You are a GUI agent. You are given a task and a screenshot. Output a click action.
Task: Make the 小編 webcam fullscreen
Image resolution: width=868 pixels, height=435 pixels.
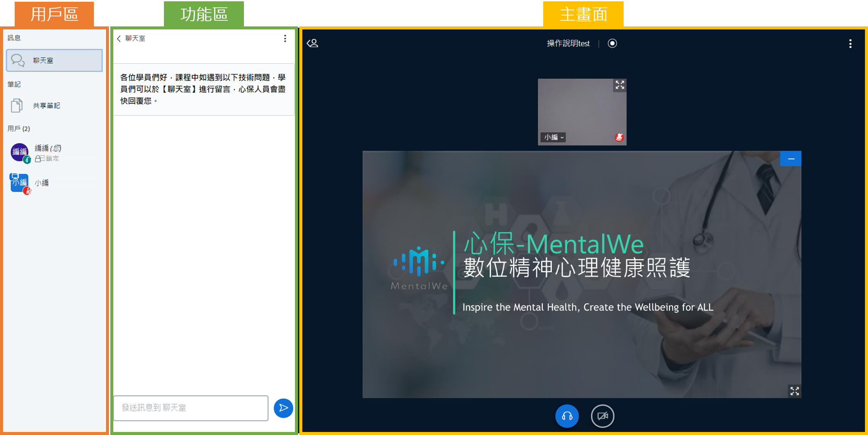tap(620, 85)
